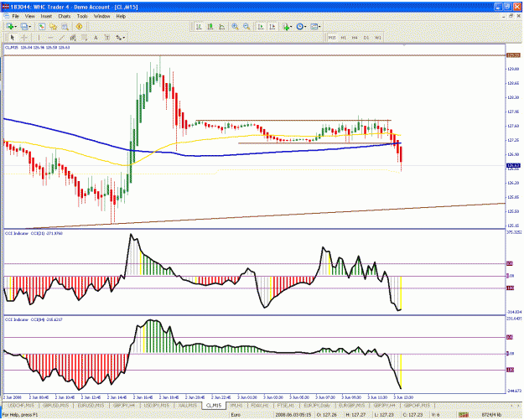524x420 pixels.
Task: Expand the Indicators dropdown arrow
Action: [x=291, y=26]
